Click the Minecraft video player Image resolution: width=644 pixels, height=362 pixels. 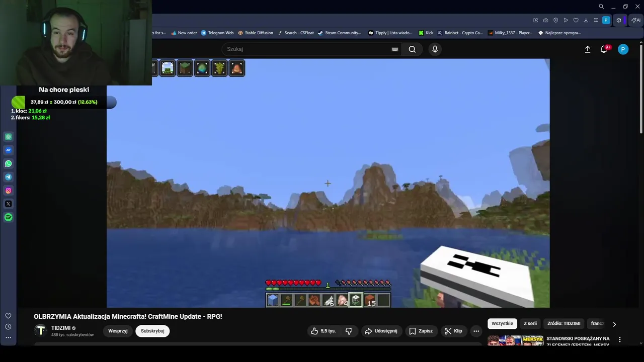click(328, 183)
